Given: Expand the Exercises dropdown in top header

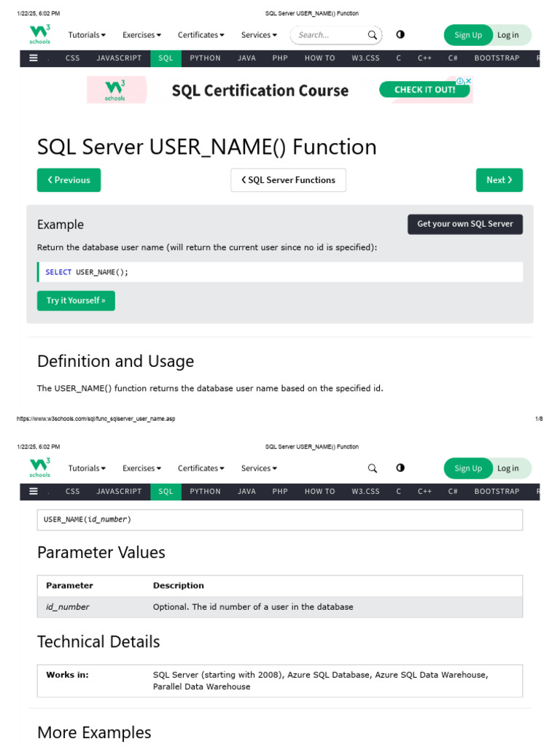Looking at the screenshot, I should pyautogui.click(x=141, y=35).
